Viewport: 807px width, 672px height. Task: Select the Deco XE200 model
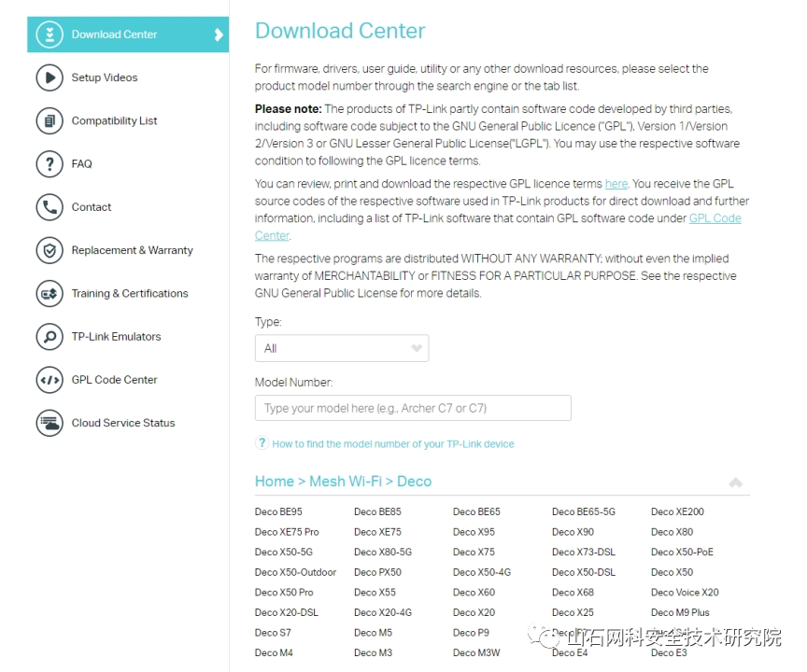coord(677,511)
